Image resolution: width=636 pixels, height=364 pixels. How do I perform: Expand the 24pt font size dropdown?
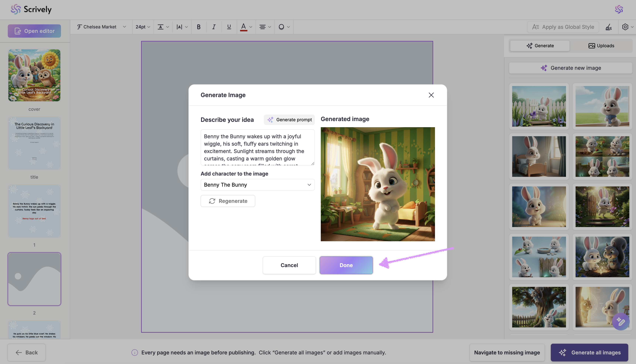click(143, 27)
